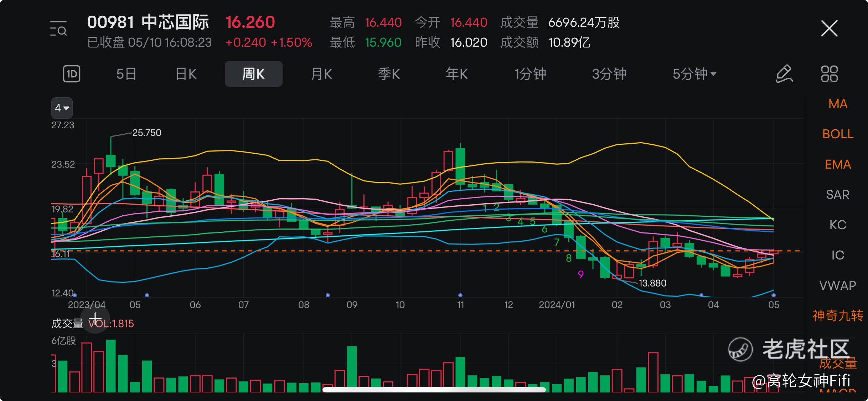Click the current price 16.260
This screenshot has width=868, height=401.
[x=250, y=22]
